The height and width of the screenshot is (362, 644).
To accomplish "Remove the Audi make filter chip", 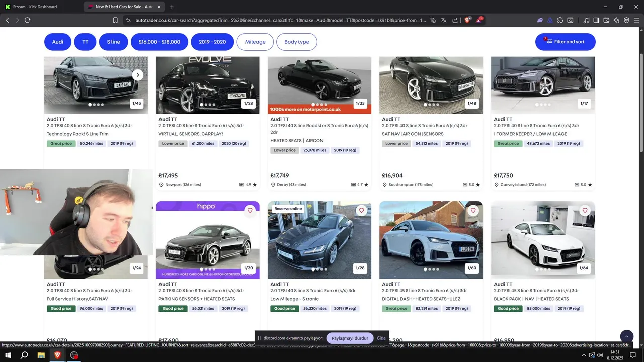I will (x=58, y=42).
